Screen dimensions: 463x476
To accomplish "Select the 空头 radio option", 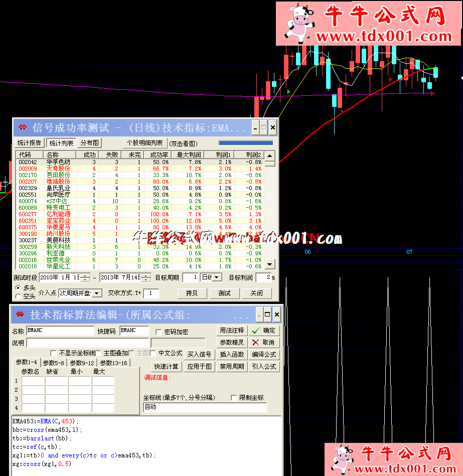I will pyautogui.click(x=19, y=296).
